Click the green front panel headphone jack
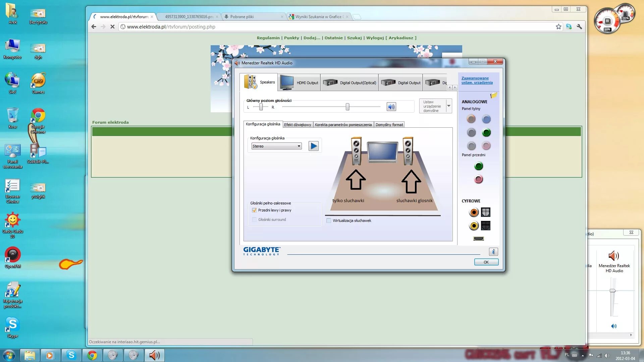 click(x=479, y=166)
